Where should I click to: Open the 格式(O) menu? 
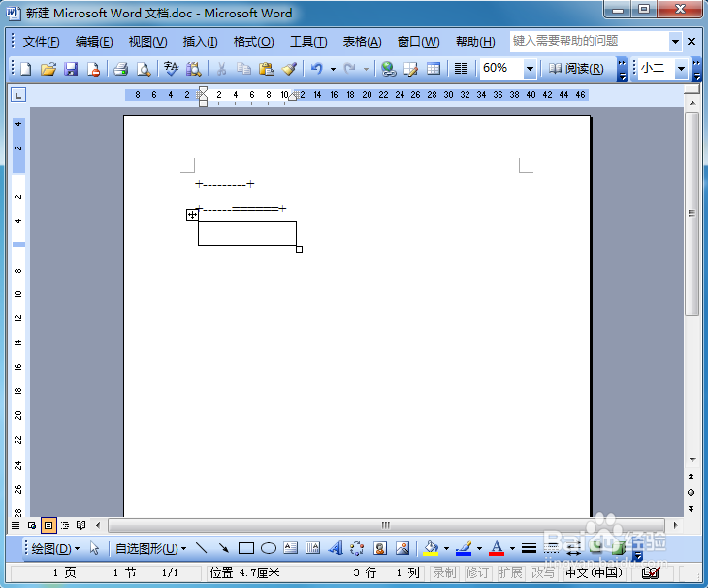tap(253, 42)
